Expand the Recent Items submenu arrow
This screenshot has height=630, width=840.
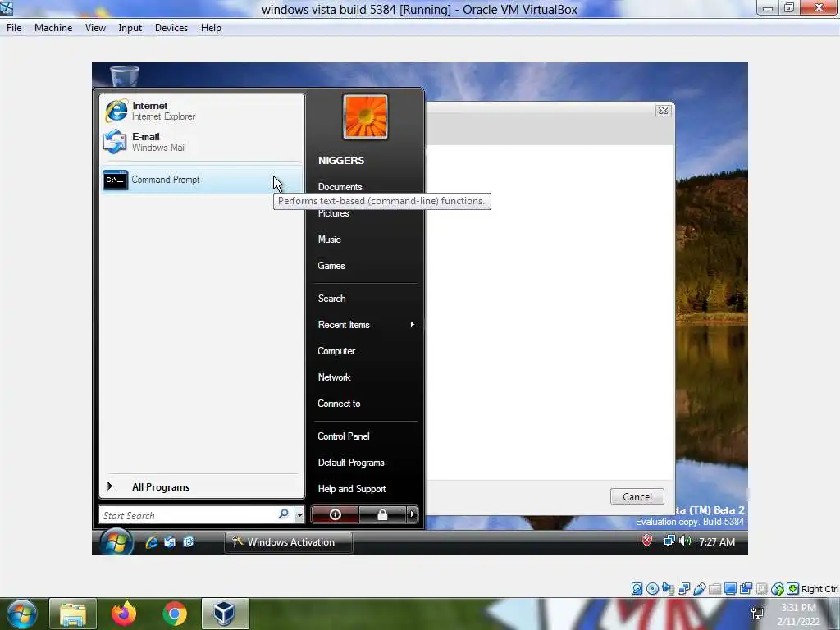pos(412,325)
